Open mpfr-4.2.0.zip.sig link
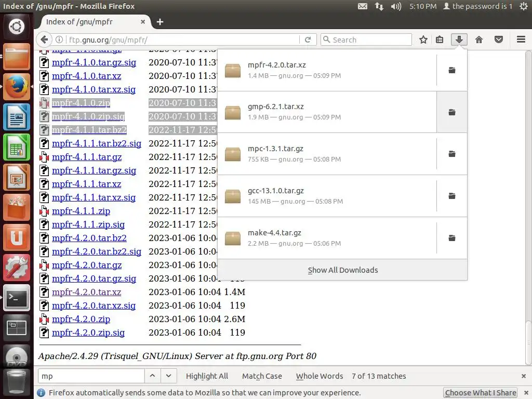This screenshot has height=399, width=532. [88, 332]
